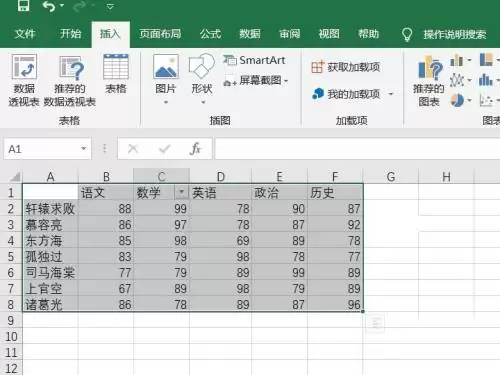Open Recommended PivotTables (推荐的数据透视表)
500x375 pixels.
point(71,68)
